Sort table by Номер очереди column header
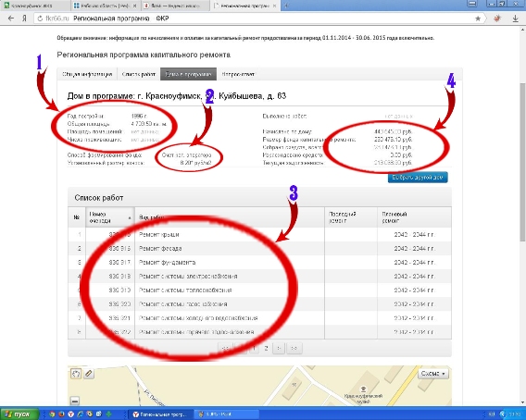Viewport: 526px width, 420px height. click(110, 217)
